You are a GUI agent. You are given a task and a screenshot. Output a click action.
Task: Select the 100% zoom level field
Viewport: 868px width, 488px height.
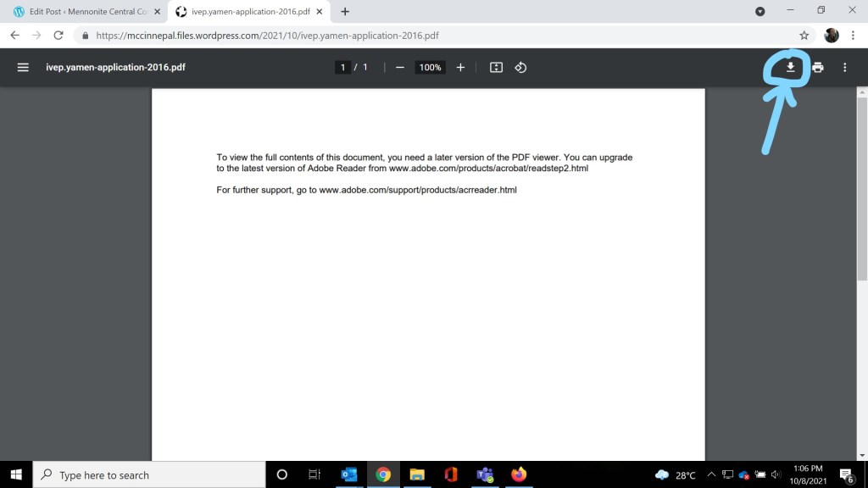tap(430, 67)
